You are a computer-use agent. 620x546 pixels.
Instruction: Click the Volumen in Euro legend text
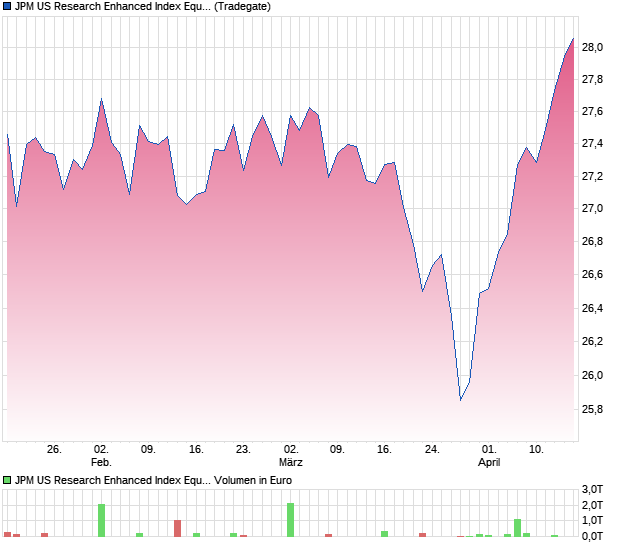253,480
